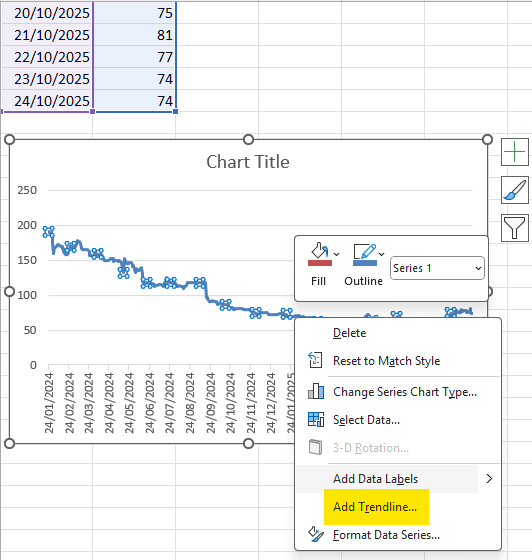532x560 pixels.
Task: Click the Format Data Series icon
Action: (316, 534)
